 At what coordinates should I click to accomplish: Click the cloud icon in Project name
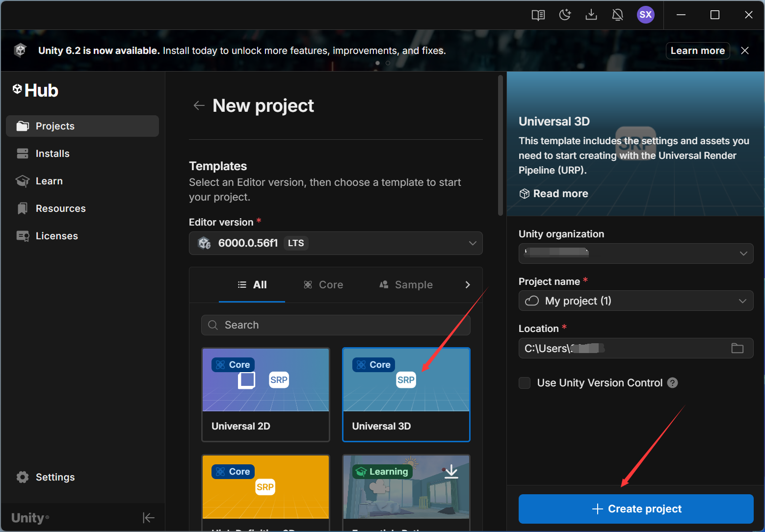(x=532, y=301)
